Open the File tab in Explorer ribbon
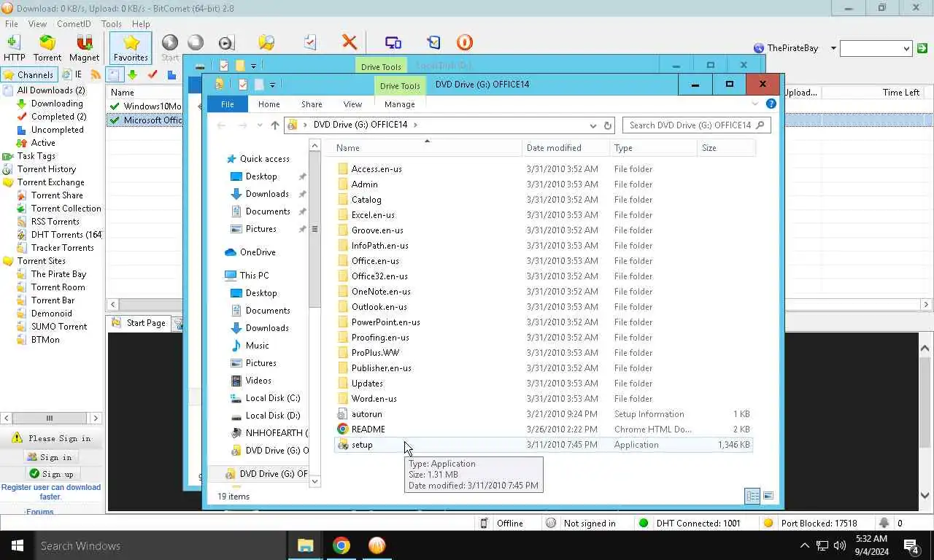The height and width of the screenshot is (560, 934). pyautogui.click(x=228, y=104)
